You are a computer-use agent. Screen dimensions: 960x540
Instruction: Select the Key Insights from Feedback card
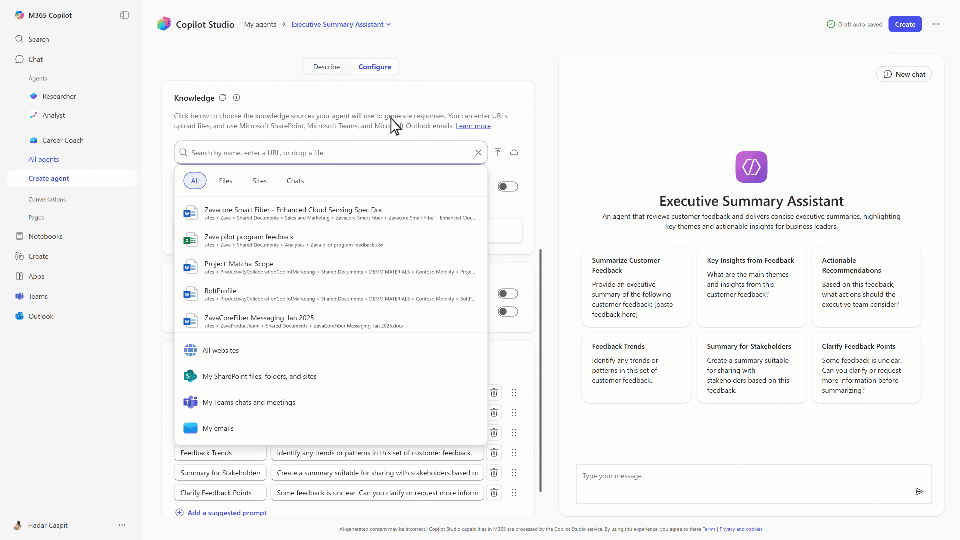(751, 287)
